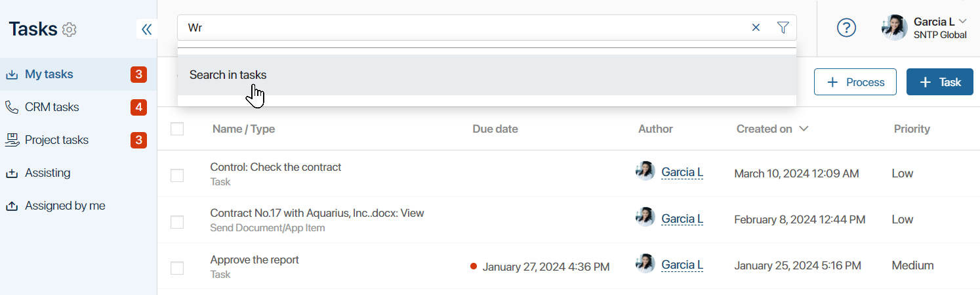Viewport: 980px width, 295px height.
Task: Create a new Task with the button
Action: point(940,82)
